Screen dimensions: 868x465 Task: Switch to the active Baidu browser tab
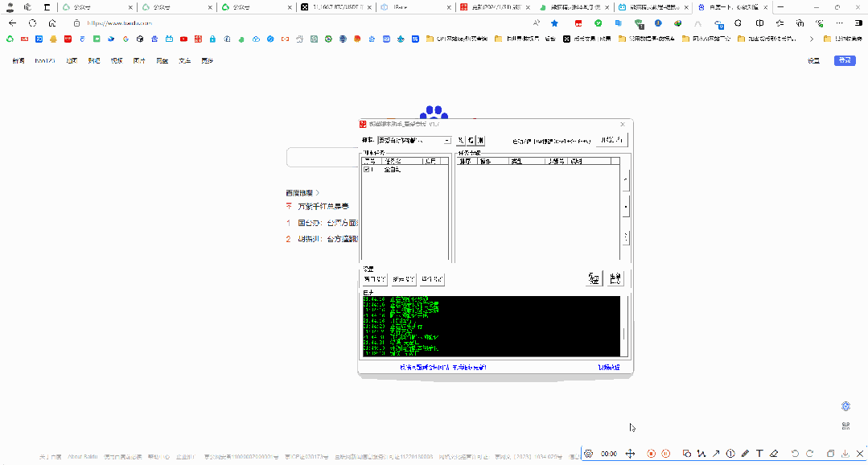click(x=733, y=8)
